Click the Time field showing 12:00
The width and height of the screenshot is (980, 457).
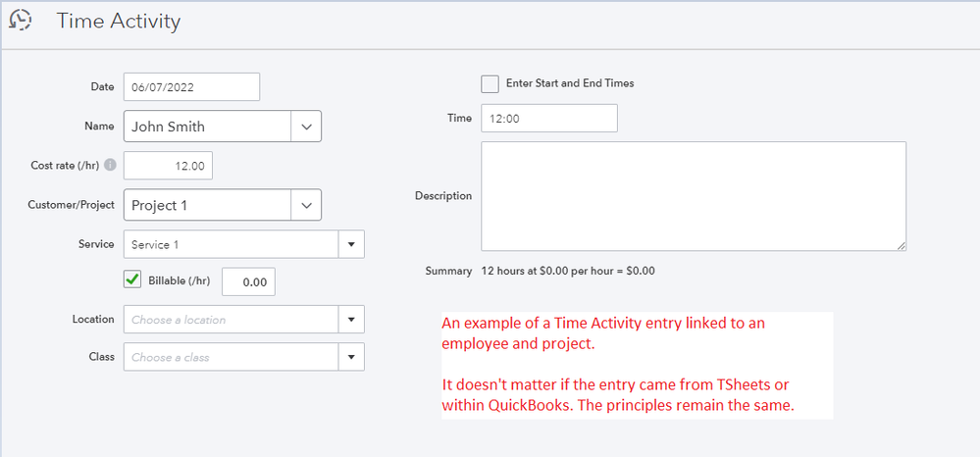pos(548,118)
